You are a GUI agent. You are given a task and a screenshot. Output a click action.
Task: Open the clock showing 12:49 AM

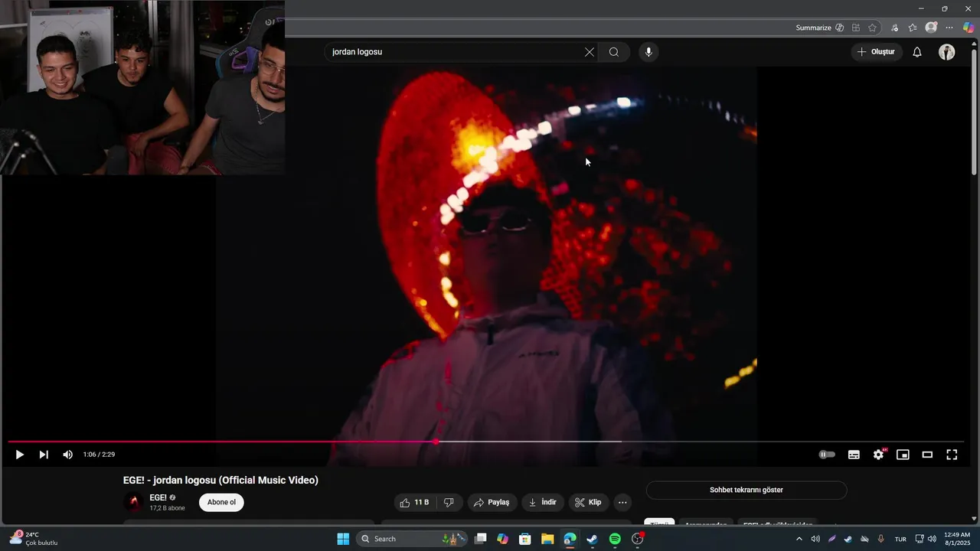[957, 539]
